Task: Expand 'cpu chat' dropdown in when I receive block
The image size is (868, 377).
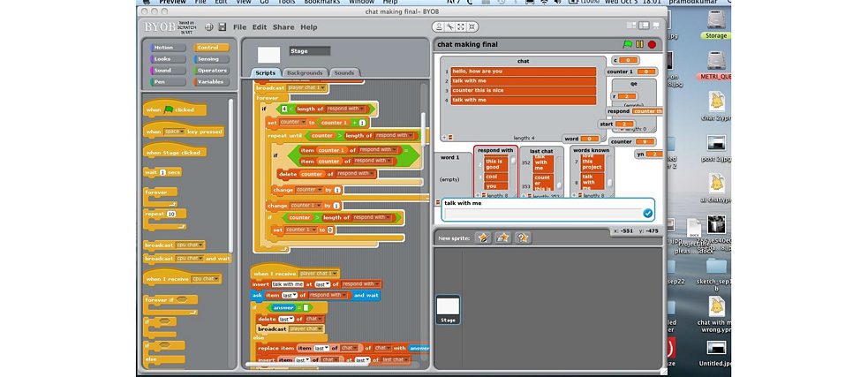Action: (215, 279)
